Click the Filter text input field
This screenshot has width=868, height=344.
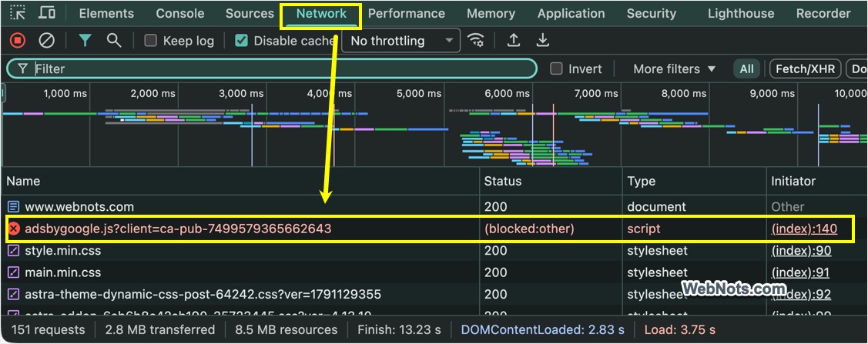tap(272, 68)
